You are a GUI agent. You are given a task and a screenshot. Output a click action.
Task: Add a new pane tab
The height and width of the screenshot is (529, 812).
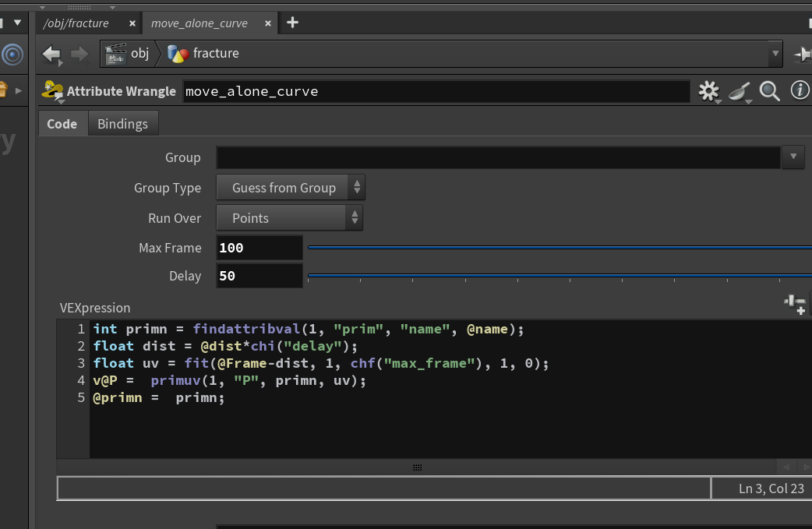click(292, 23)
